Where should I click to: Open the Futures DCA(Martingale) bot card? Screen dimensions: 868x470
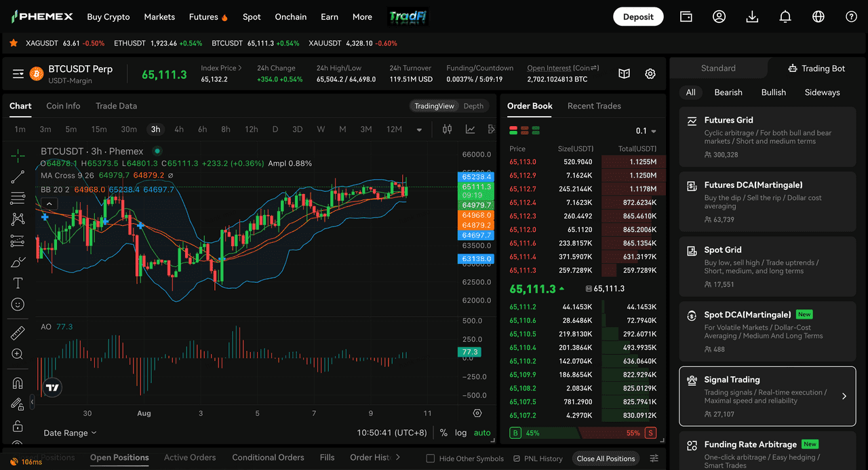coord(768,201)
